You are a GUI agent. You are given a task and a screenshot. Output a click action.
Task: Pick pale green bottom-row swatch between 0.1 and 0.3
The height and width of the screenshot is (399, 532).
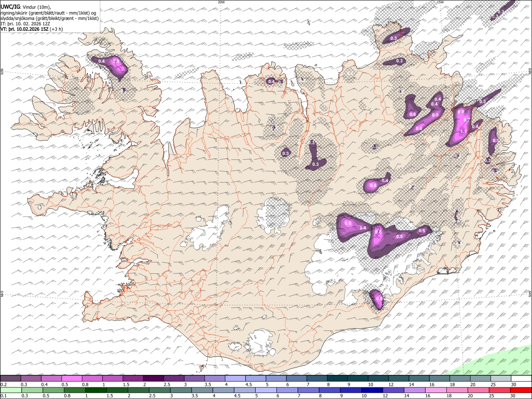[11, 390]
